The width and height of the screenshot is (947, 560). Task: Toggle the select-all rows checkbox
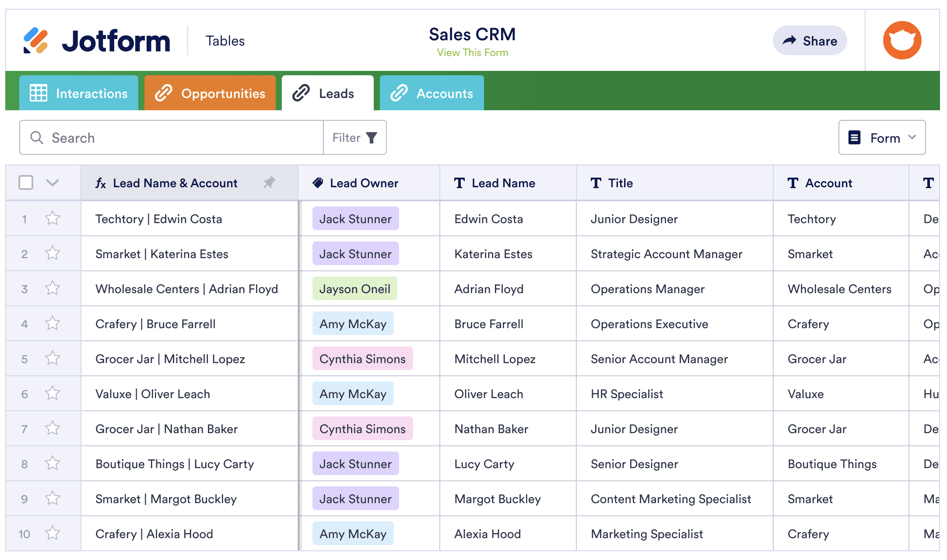(x=26, y=182)
